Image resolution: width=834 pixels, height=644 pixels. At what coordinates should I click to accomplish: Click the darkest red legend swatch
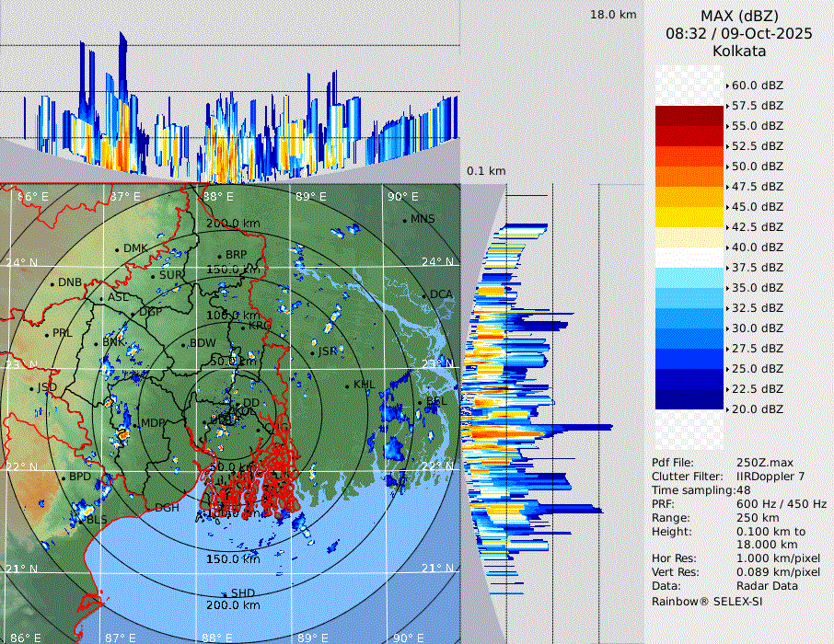coord(689,116)
